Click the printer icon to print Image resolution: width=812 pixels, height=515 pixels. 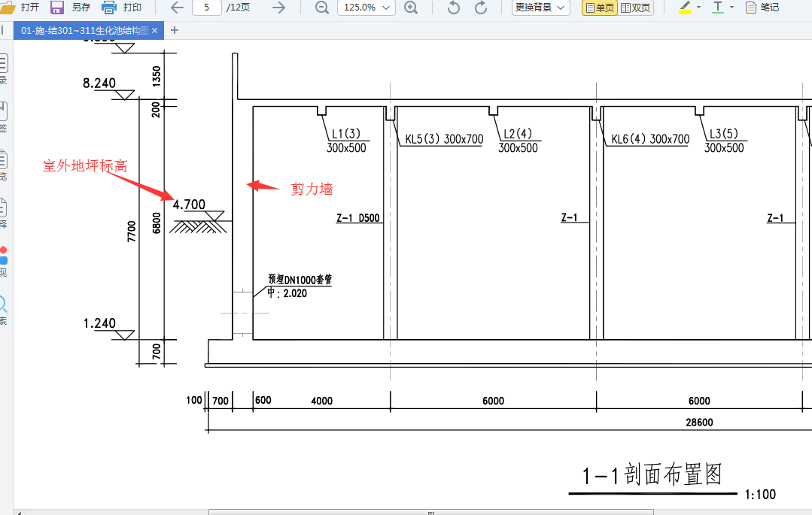click(109, 8)
